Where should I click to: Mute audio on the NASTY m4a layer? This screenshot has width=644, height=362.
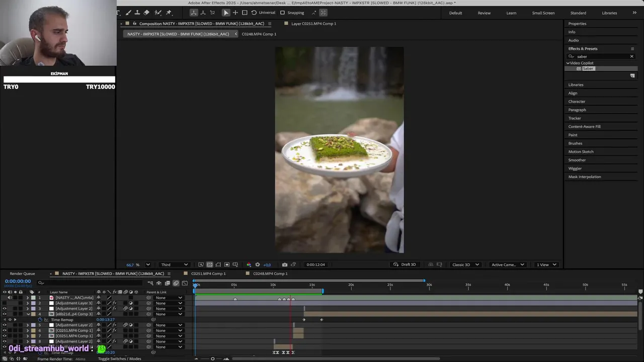pos(10,298)
